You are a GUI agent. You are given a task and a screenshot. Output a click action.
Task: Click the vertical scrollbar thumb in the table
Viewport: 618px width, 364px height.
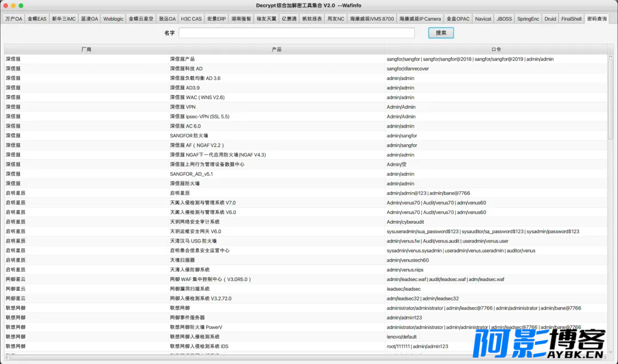611,98
